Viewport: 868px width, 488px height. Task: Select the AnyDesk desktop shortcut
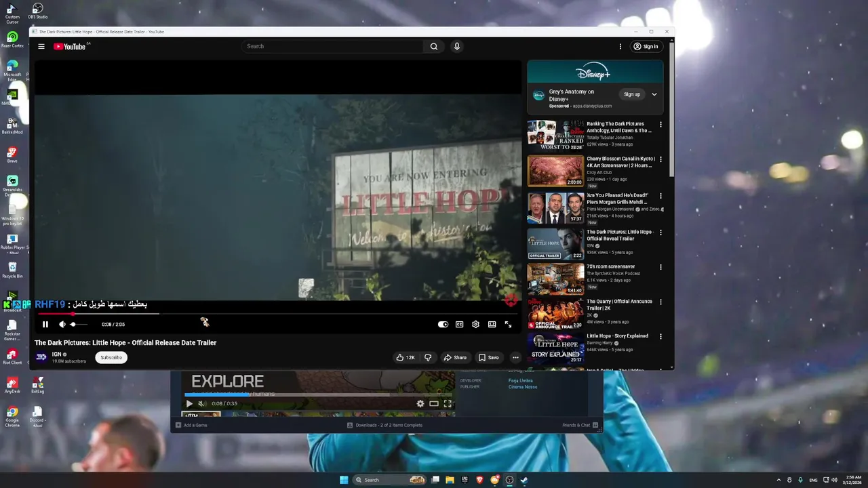[12, 386]
